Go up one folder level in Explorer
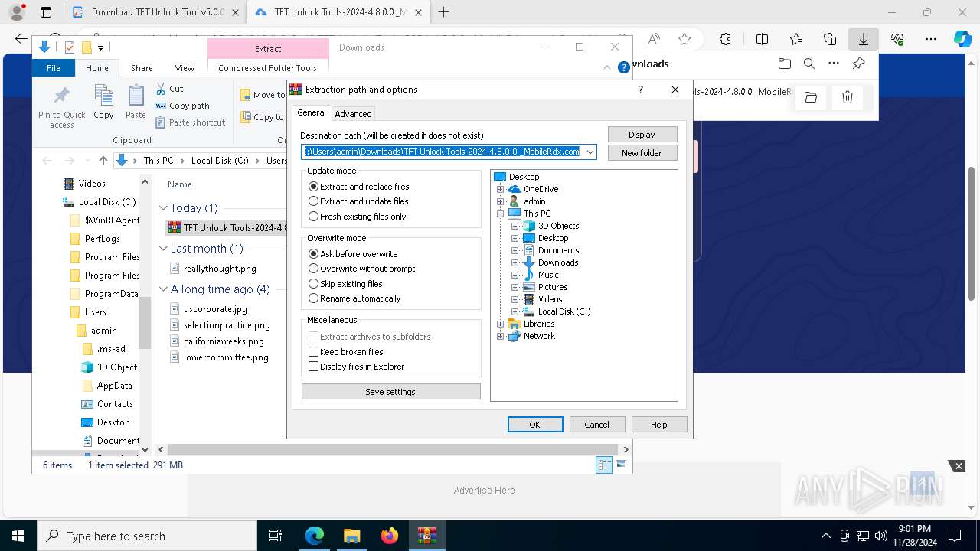980x551 pixels. [x=103, y=161]
